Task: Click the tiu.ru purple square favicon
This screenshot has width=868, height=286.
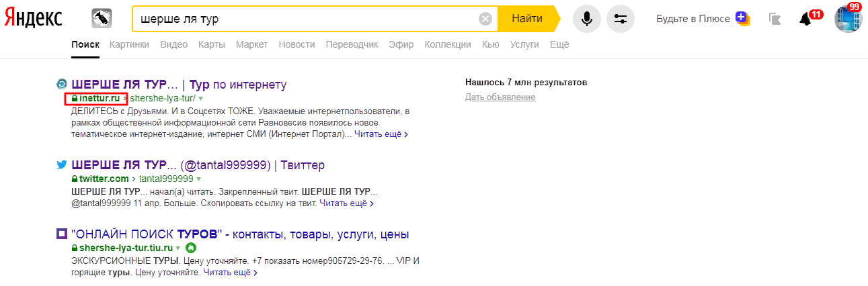Action: click(x=61, y=234)
